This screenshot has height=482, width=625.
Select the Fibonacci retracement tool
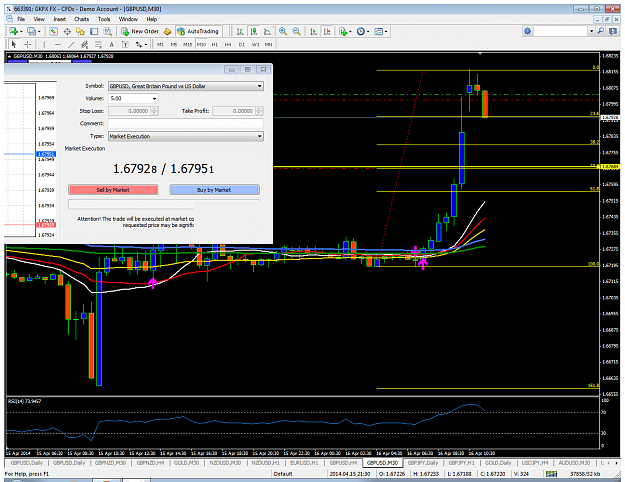[x=98, y=44]
